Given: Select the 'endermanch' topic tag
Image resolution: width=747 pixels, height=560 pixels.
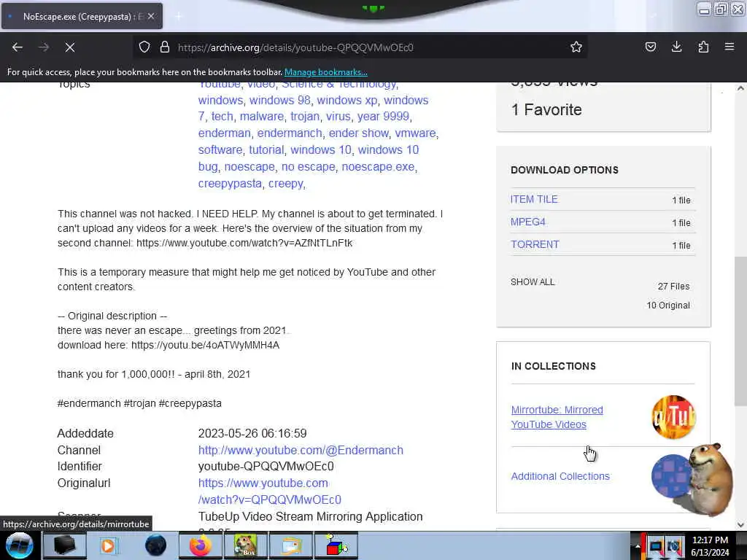Looking at the screenshot, I should pyautogui.click(x=290, y=133).
